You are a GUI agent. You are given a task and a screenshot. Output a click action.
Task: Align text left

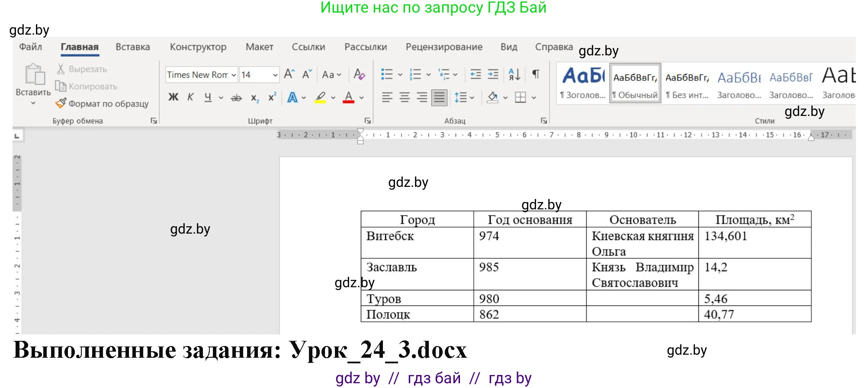[x=387, y=97]
